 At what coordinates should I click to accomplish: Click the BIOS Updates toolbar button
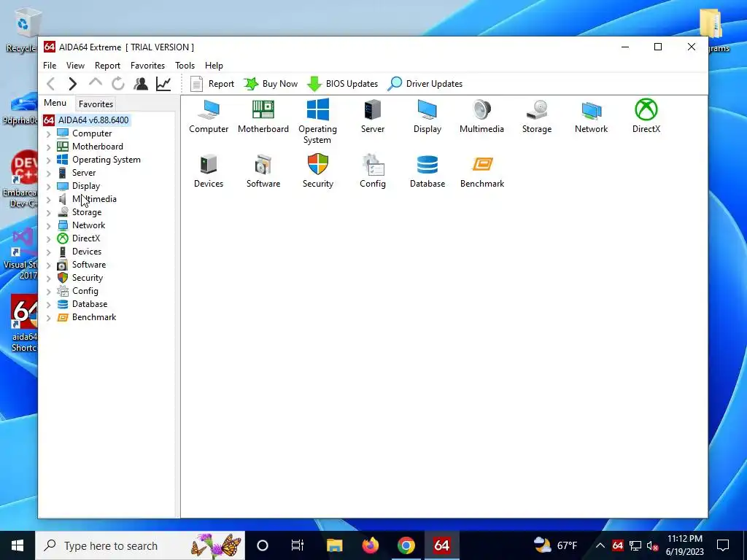(342, 84)
